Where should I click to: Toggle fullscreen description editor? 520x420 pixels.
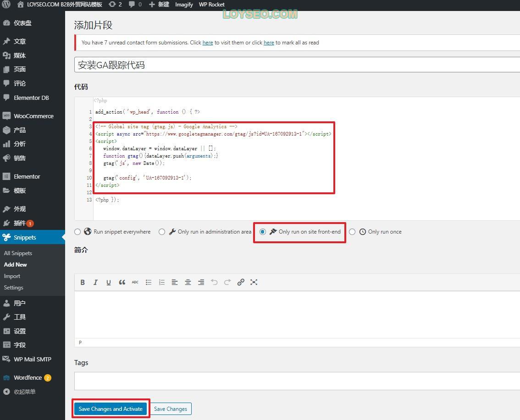click(254, 282)
